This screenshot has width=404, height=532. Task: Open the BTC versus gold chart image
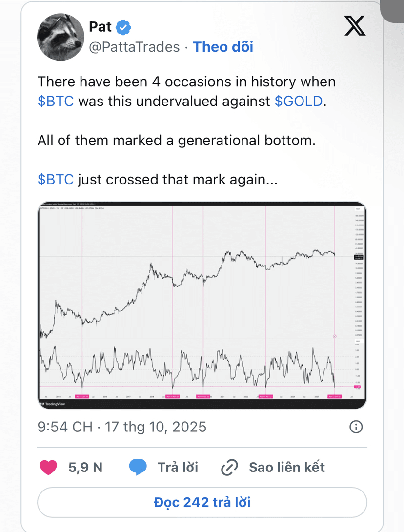[202, 305]
